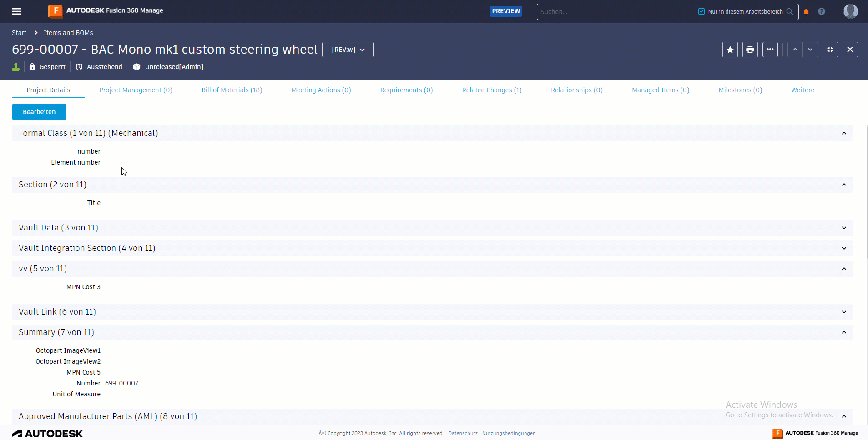Expand the Vault Link section
Viewport: 868px width, 440px height.
(844, 312)
